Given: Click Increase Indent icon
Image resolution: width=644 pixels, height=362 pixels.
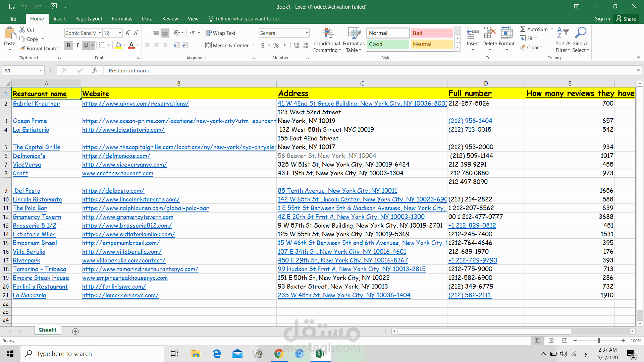Looking at the screenshot, I should click(x=185, y=45).
